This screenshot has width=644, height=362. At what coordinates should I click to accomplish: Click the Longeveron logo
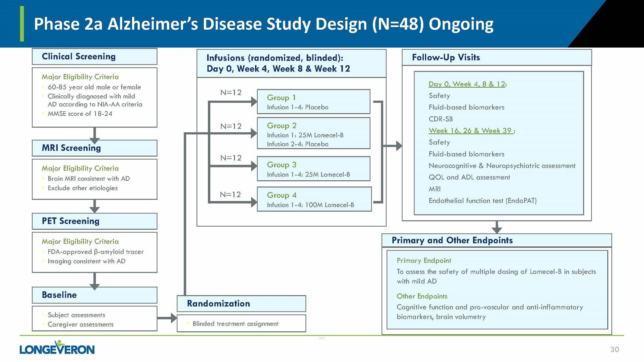point(57,348)
